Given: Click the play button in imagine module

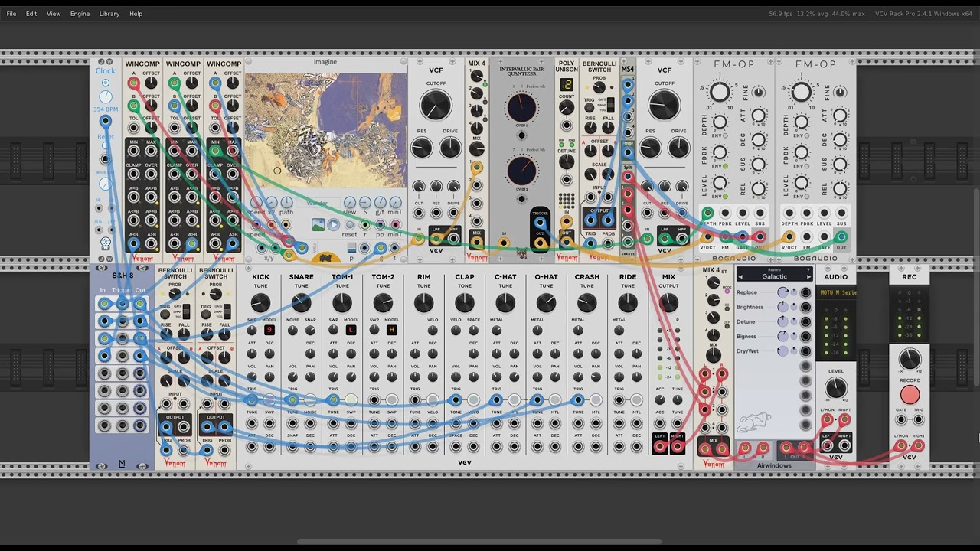Looking at the screenshot, I should tap(334, 225).
